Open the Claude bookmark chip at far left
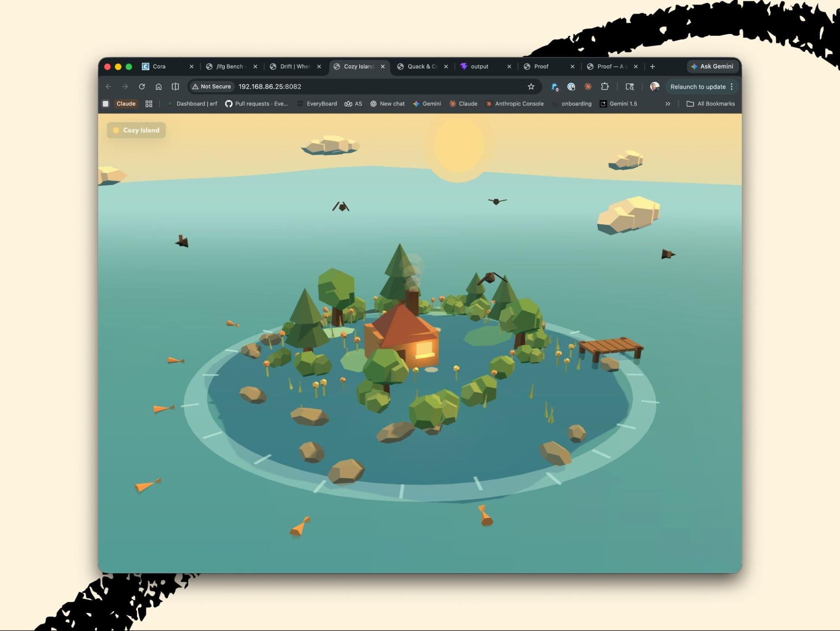 click(126, 104)
